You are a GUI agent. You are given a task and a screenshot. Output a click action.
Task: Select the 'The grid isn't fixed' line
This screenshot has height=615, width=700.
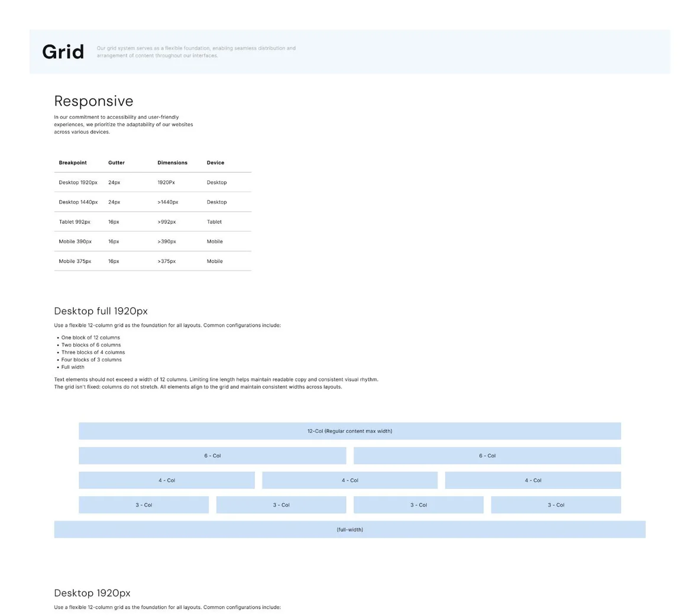click(x=198, y=387)
